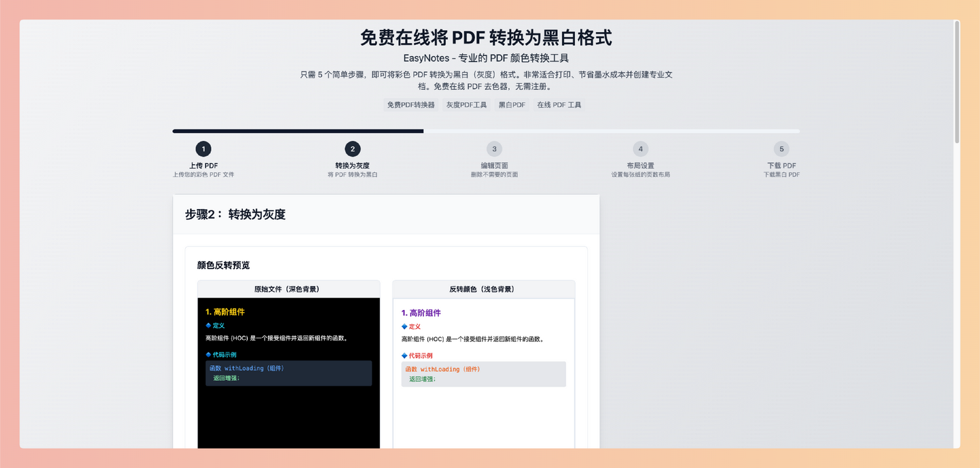Image resolution: width=980 pixels, height=468 pixels.
Task: Click the dark preview code block
Action: pyautogui.click(x=289, y=373)
